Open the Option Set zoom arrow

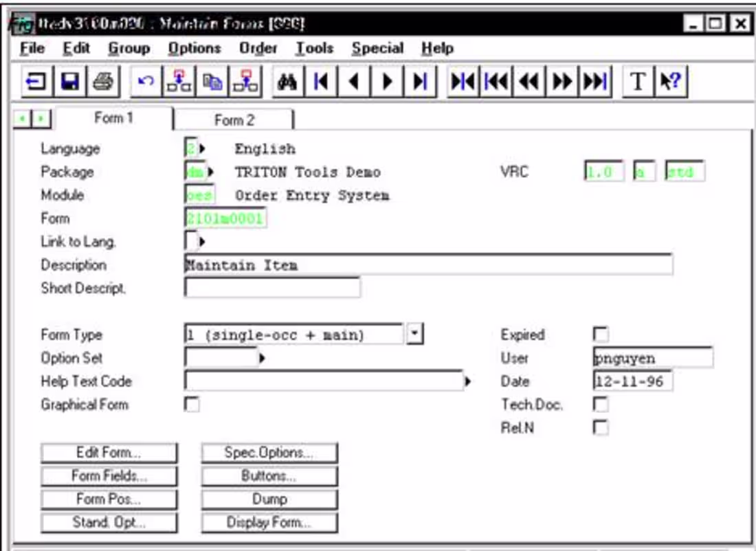point(262,358)
